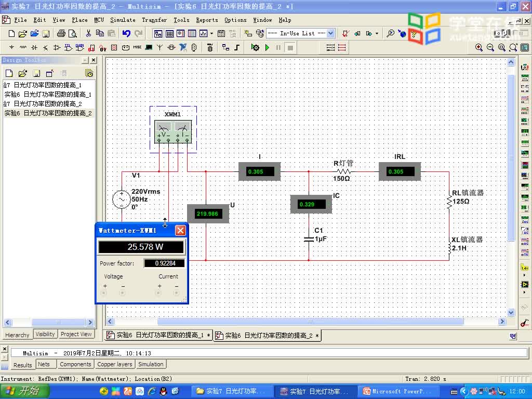The width and height of the screenshot is (532, 399).
Task: Open Print Preview from the toolbar
Action: click(73, 33)
